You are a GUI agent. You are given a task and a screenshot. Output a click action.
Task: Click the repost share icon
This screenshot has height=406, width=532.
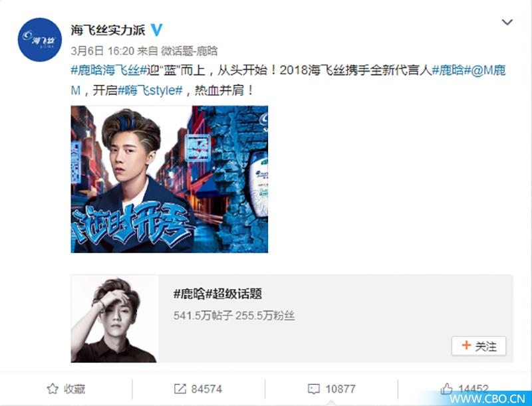[180, 389]
